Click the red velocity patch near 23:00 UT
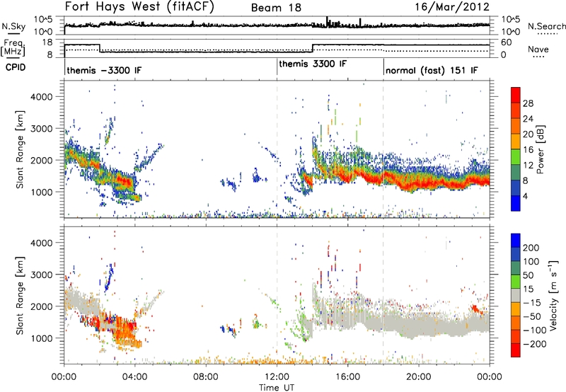 [x=475, y=309]
